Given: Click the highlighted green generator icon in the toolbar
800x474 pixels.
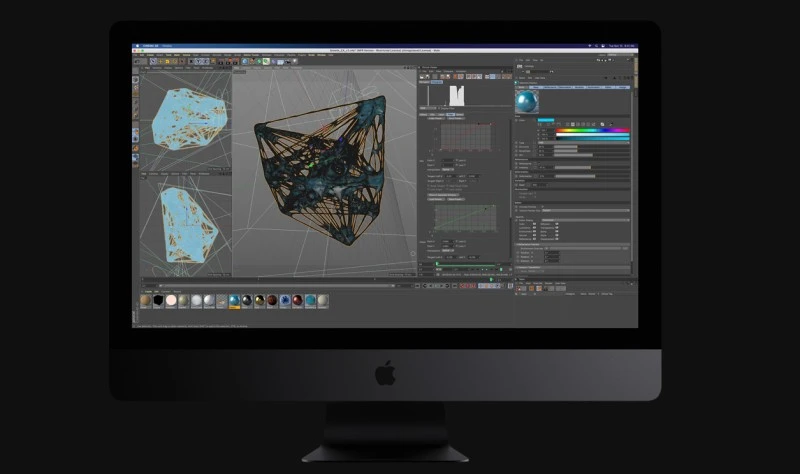Looking at the screenshot, I should pos(266,61).
